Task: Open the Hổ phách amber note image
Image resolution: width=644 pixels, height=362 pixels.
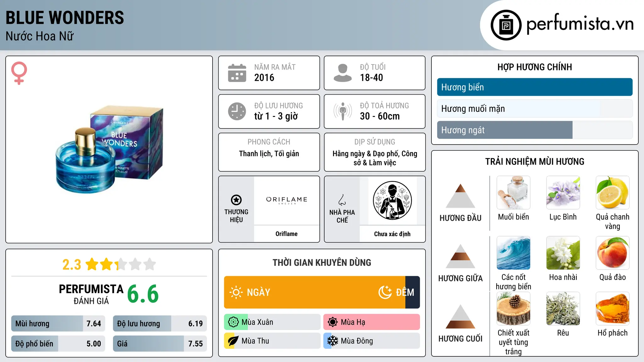Action: coord(613,309)
